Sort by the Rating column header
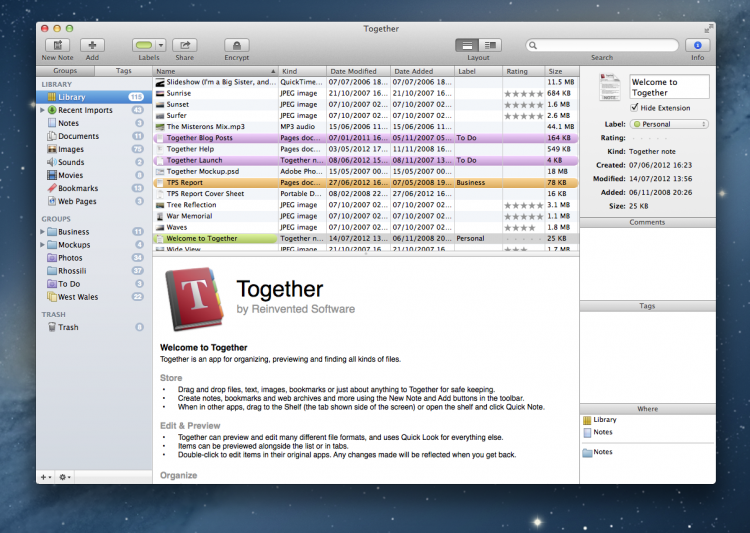This screenshot has width=750, height=533. click(x=524, y=71)
